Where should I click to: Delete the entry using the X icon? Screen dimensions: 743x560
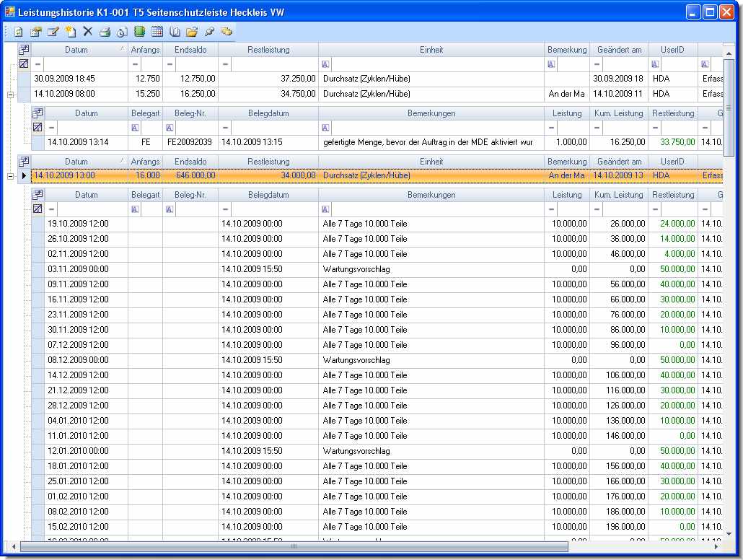(87, 31)
